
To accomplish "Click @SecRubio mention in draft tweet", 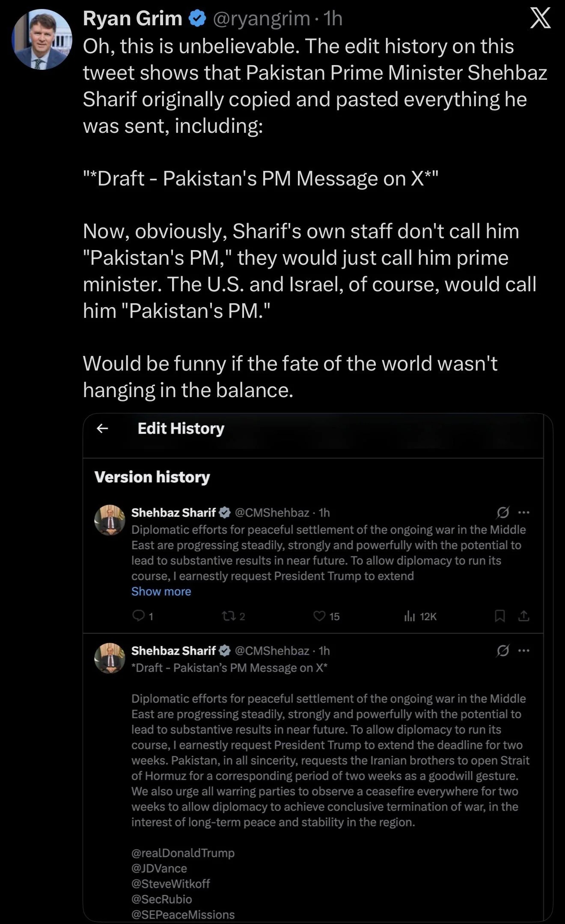I will pyautogui.click(x=161, y=899).
